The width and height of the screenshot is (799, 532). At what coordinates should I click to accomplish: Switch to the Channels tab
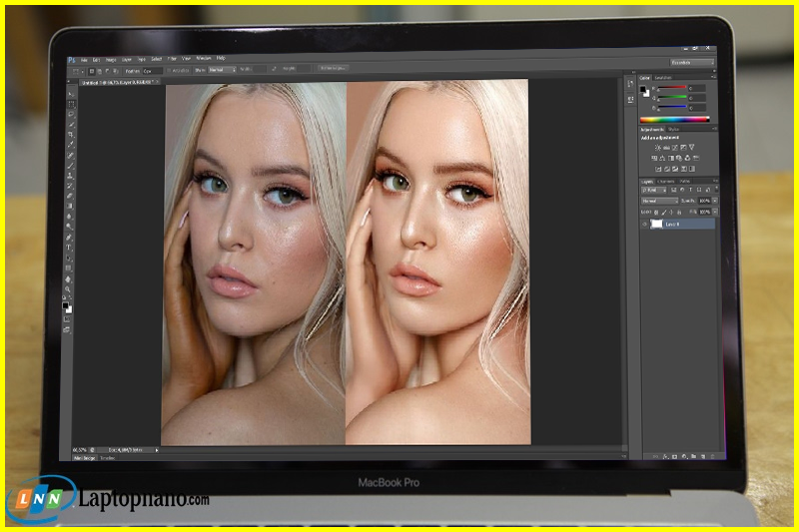tap(665, 181)
